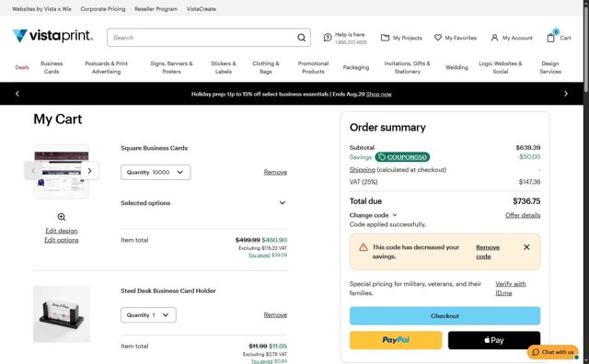Image resolution: width=589 pixels, height=364 pixels.
Task: Click the Chat with us bubble
Action: click(553, 352)
